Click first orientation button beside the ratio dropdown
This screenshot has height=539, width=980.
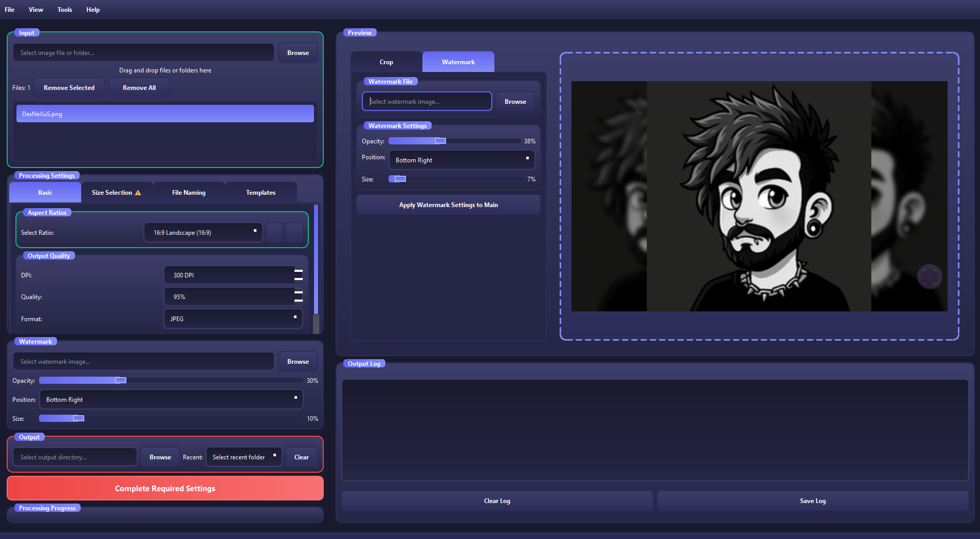[274, 232]
